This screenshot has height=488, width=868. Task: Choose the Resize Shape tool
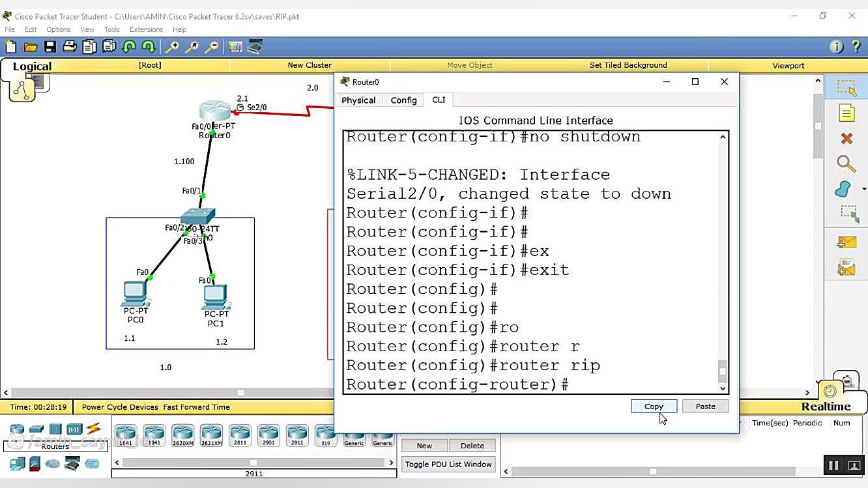coord(849,213)
